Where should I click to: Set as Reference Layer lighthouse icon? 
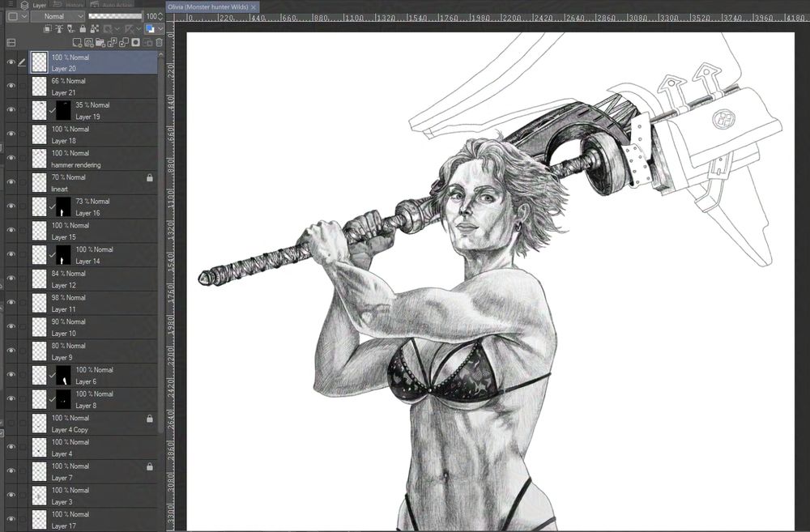pos(59,29)
